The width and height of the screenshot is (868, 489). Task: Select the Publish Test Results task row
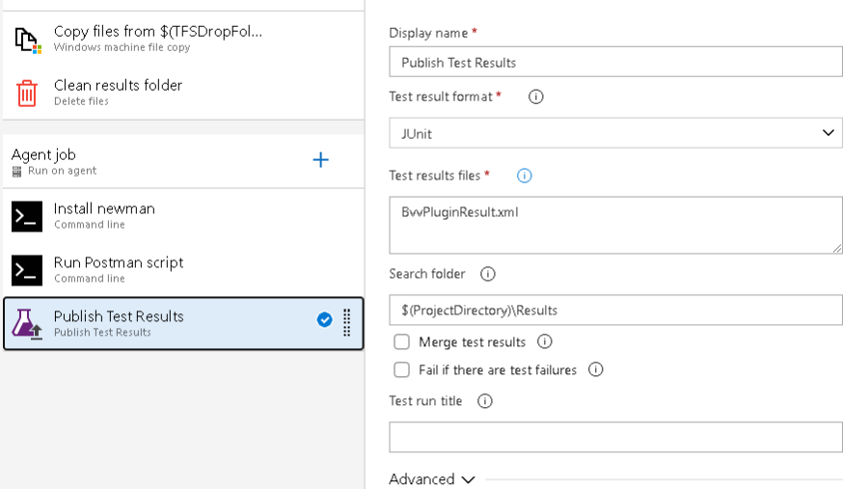[x=183, y=323]
